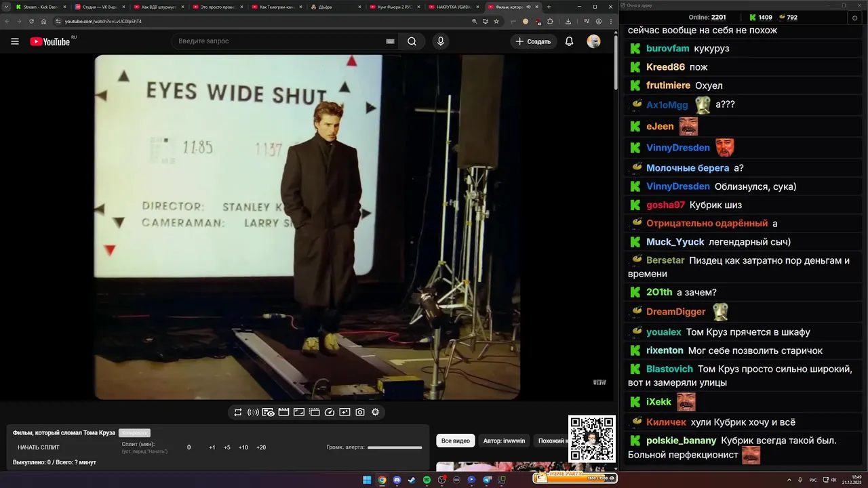The image size is (868, 488).
Task: Toggle loop playback in the player toolbar
Action: click(x=238, y=412)
